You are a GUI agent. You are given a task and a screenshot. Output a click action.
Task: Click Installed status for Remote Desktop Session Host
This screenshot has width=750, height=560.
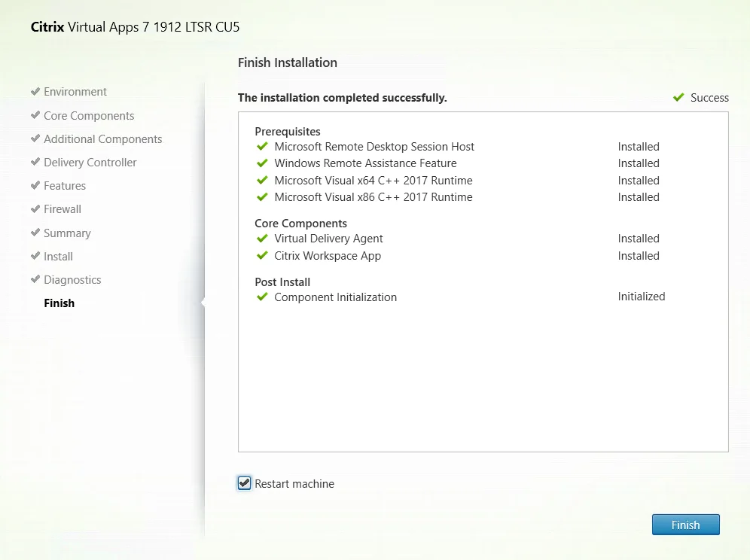click(x=639, y=146)
